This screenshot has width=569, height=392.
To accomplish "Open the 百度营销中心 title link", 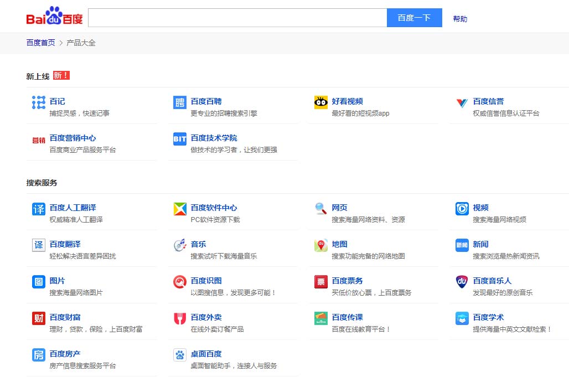I will pyautogui.click(x=73, y=138).
